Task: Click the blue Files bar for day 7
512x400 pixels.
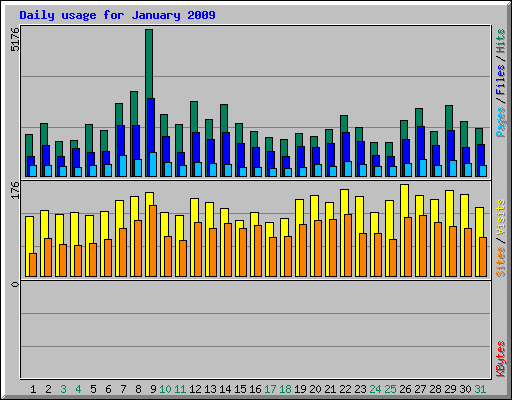Action: [x=121, y=140]
